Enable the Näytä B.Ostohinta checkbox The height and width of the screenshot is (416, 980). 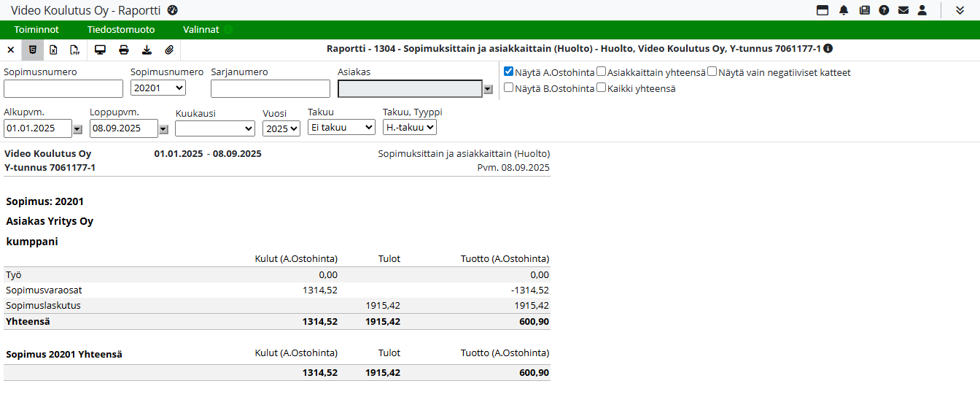[x=509, y=88]
